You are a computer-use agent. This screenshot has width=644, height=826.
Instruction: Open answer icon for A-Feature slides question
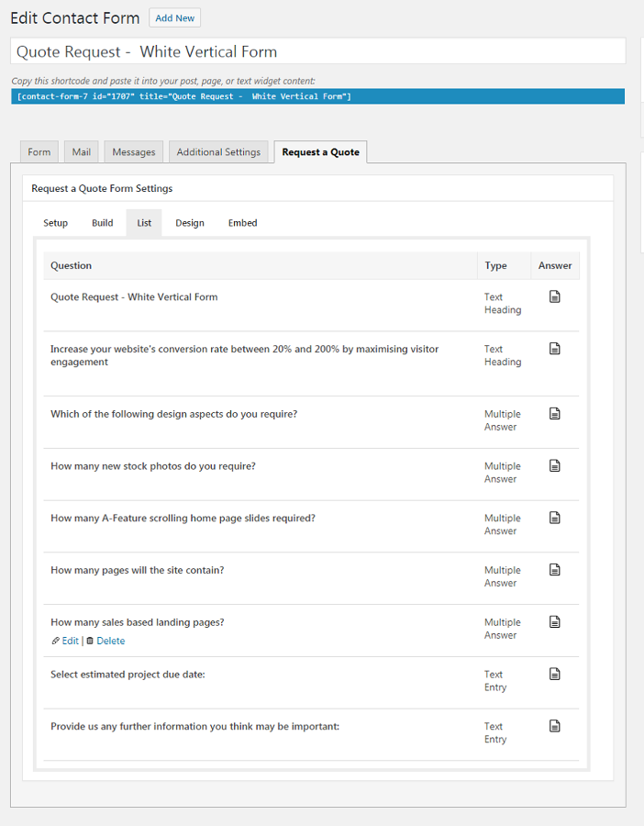click(x=554, y=518)
